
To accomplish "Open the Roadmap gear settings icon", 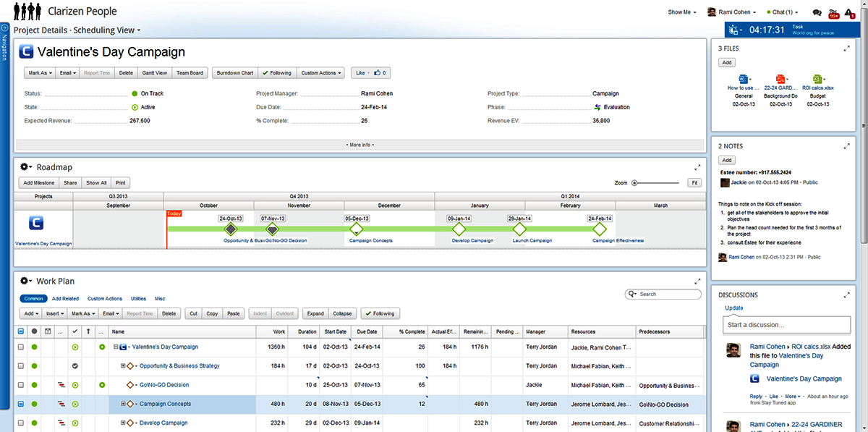I will pos(25,167).
